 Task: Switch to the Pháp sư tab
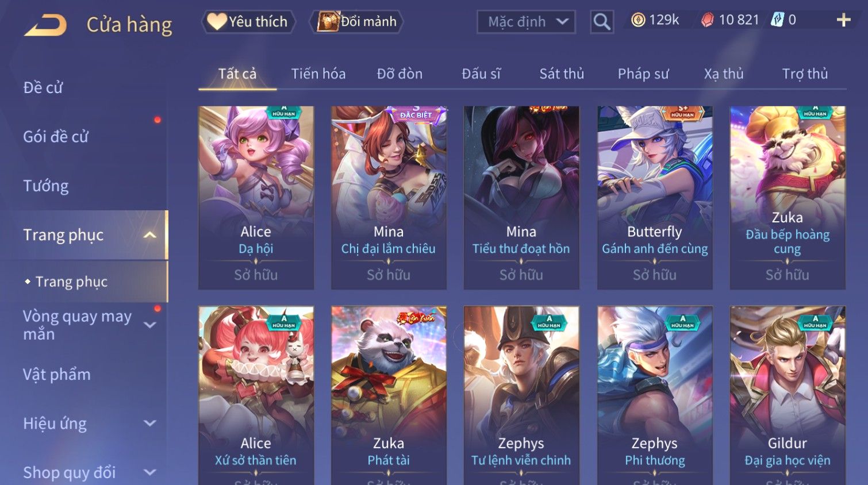pyautogui.click(x=643, y=74)
